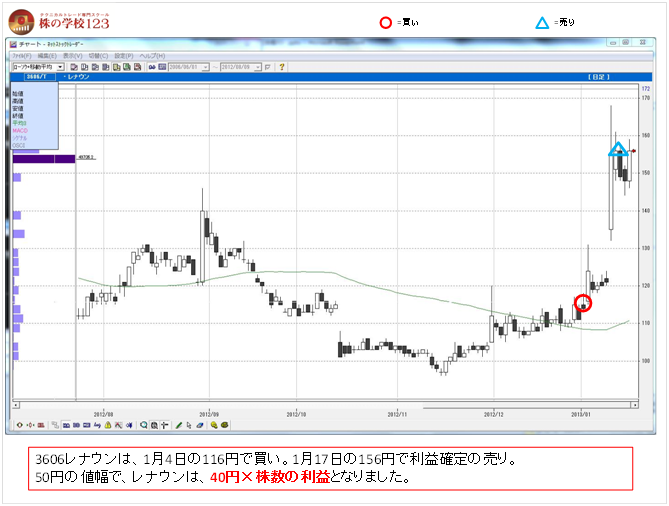Toggle the MACD indicator in legend
Screen dimensions: 669x506
click(20, 130)
